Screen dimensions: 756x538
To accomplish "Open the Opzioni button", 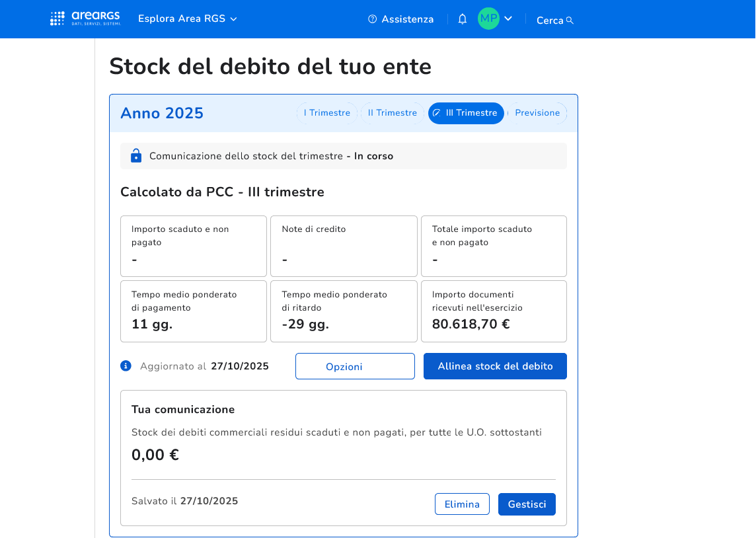I will [355, 366].
